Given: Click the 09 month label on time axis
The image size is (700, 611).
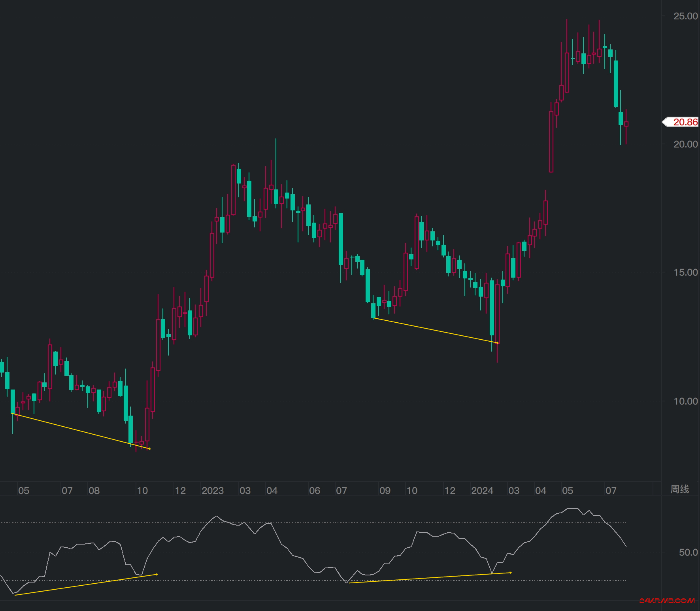Looking at the screenshot, I should pyautogui.click(x=385, y=491).
